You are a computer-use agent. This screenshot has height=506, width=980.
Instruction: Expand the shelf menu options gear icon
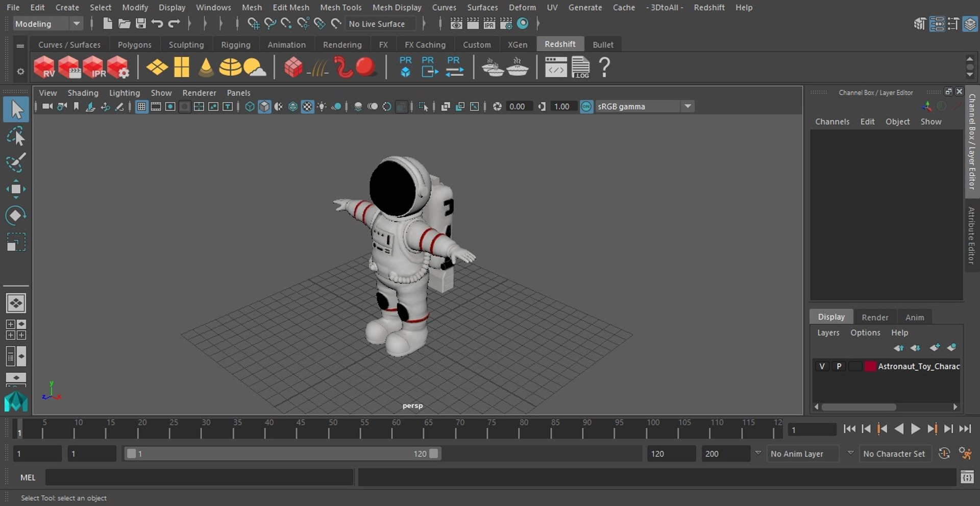point(20,71)
